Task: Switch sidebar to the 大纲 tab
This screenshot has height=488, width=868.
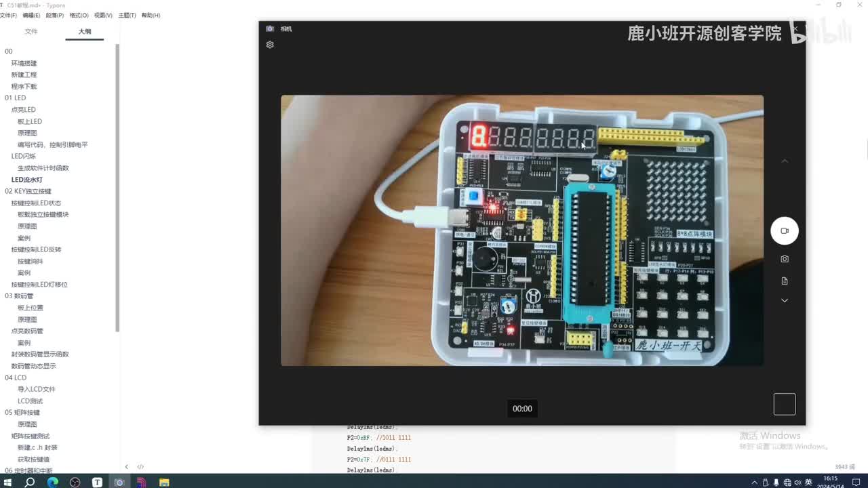Action: (x=85, y=32)
